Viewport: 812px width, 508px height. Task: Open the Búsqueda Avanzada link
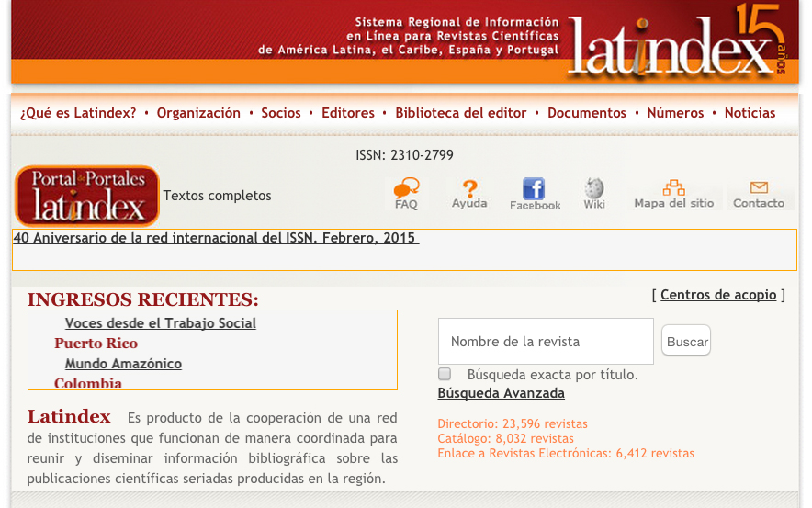click(x=501, y=393)
